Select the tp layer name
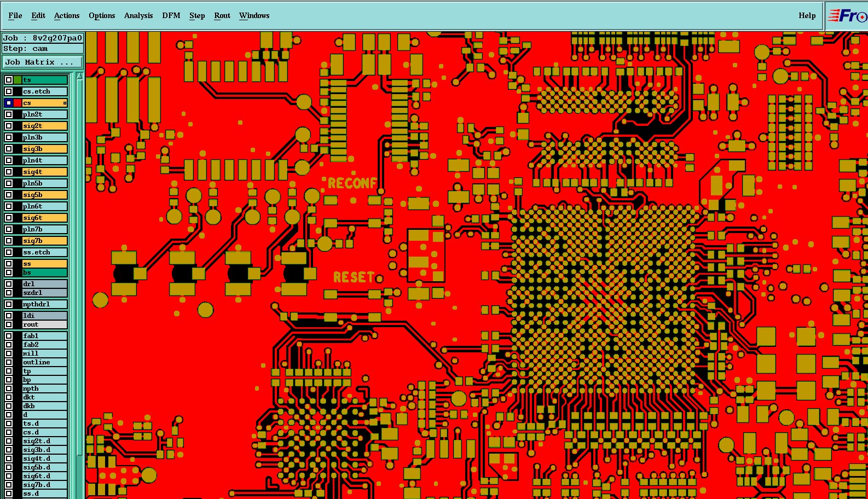The height and width of the screenshot is (499, 868). [45, 371]
